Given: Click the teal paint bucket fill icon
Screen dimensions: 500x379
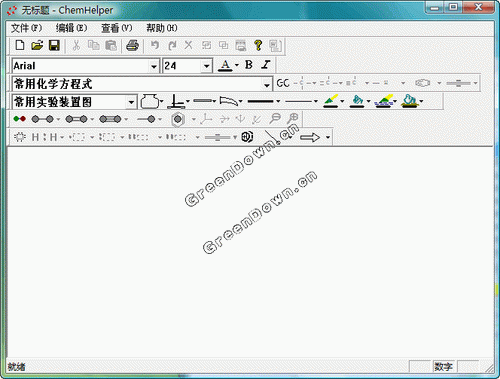Looking at the screenshot, I should (357, 101).
